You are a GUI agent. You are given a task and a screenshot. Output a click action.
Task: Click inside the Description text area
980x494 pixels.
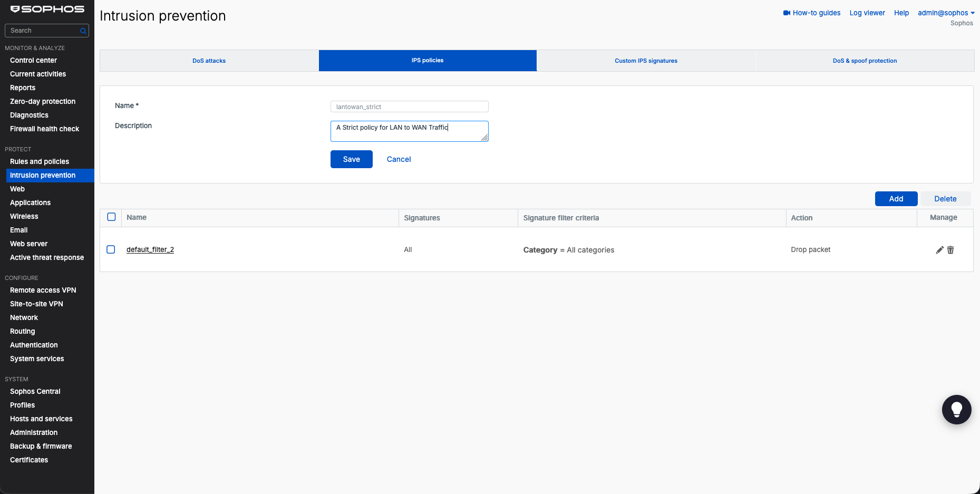coord(410,131)
